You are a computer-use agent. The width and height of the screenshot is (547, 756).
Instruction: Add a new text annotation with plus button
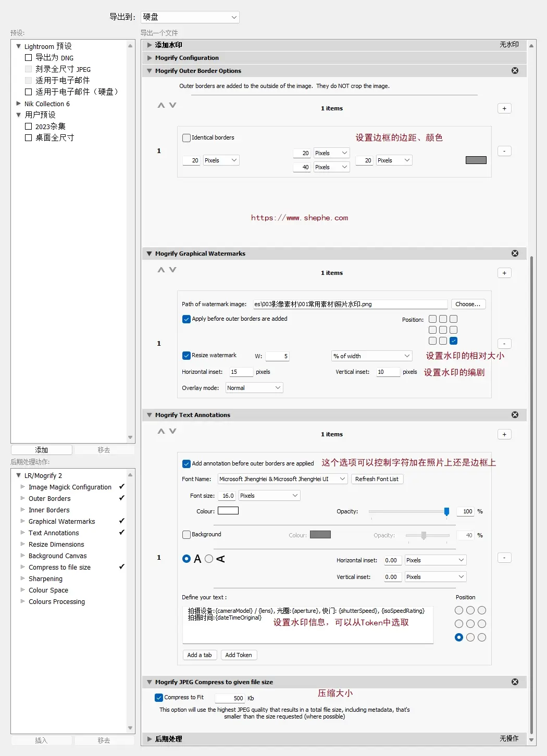(504, 434)
